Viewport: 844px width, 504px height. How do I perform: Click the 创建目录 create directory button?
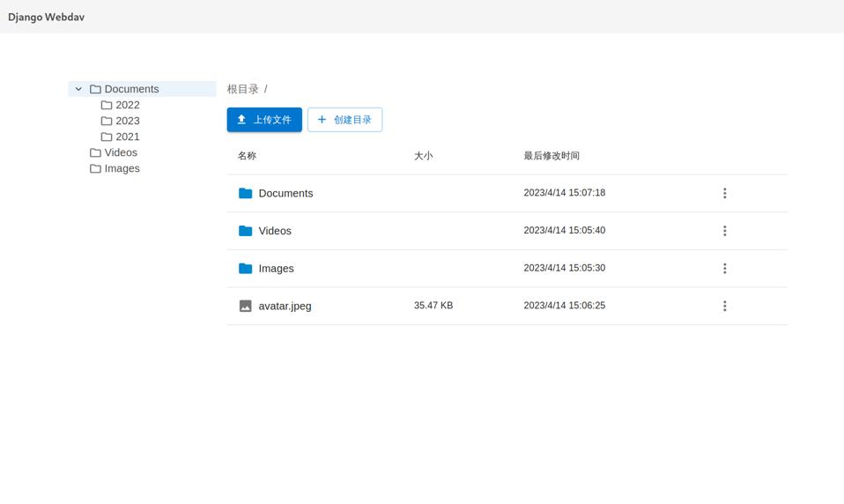(x=345, y=120)
